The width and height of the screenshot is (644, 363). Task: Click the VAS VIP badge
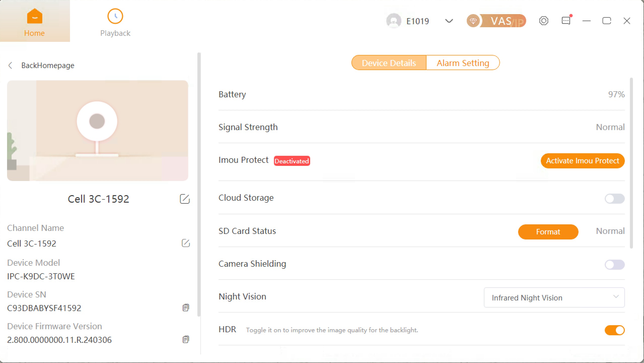coord(496,21)
